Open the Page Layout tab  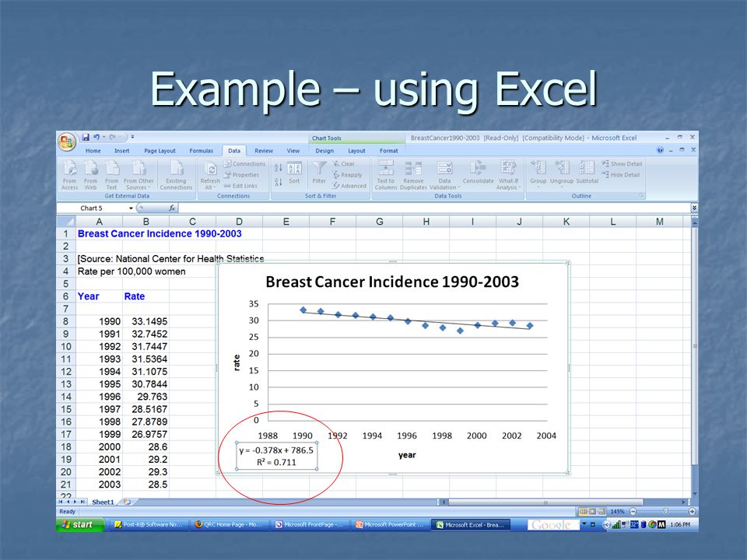[160, 150]
